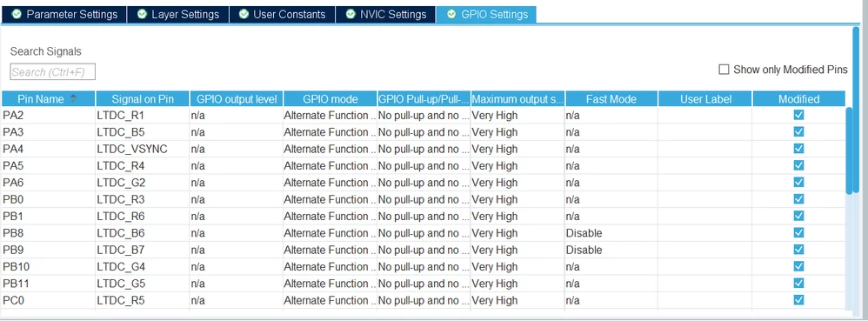Screen dimensions: 868x321
Task: Focus the Search Signals input field
Action: pyautogui.click(x=52, y=72)
